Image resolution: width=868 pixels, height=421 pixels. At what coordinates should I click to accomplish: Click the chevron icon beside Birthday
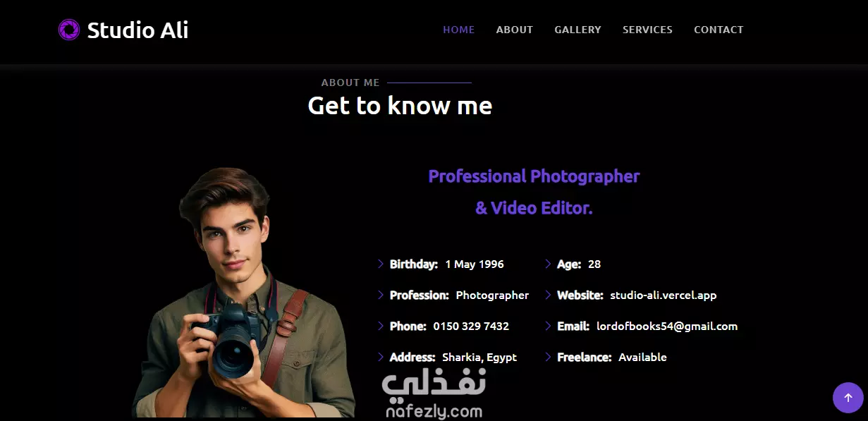(x=381, y=264)
